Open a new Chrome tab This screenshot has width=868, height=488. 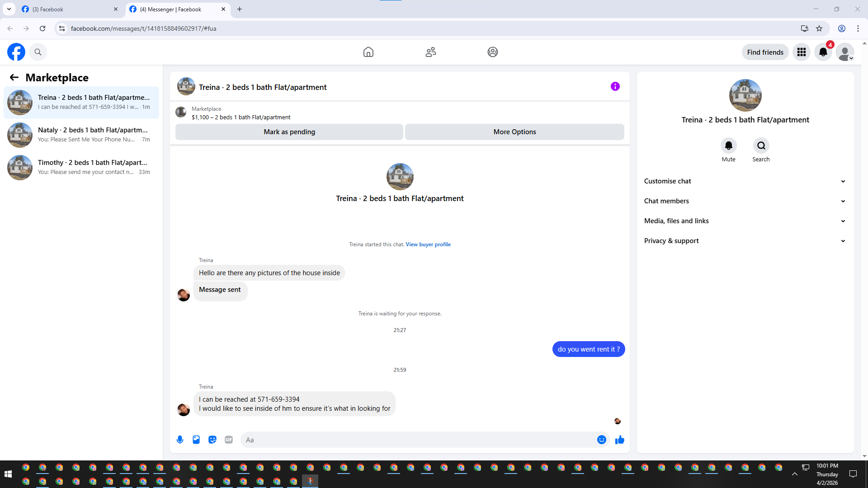(x=240, y=9)
